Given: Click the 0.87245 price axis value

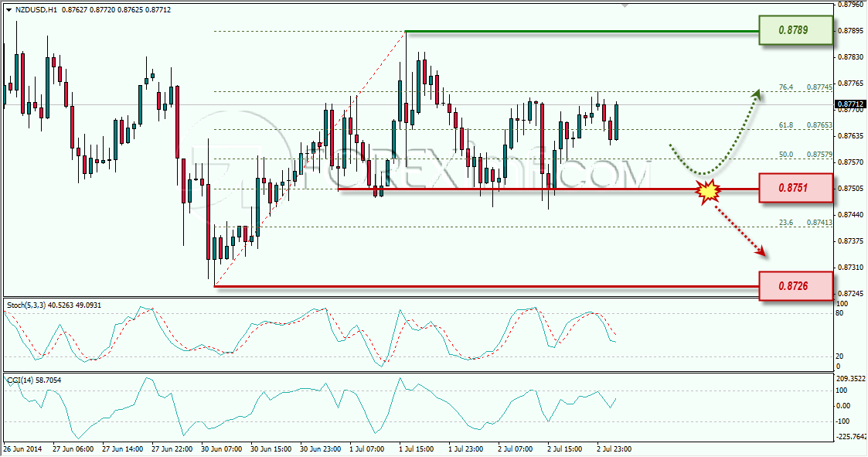Looking at the screenshot, I should pyautogui.click(x=851, y=293).
